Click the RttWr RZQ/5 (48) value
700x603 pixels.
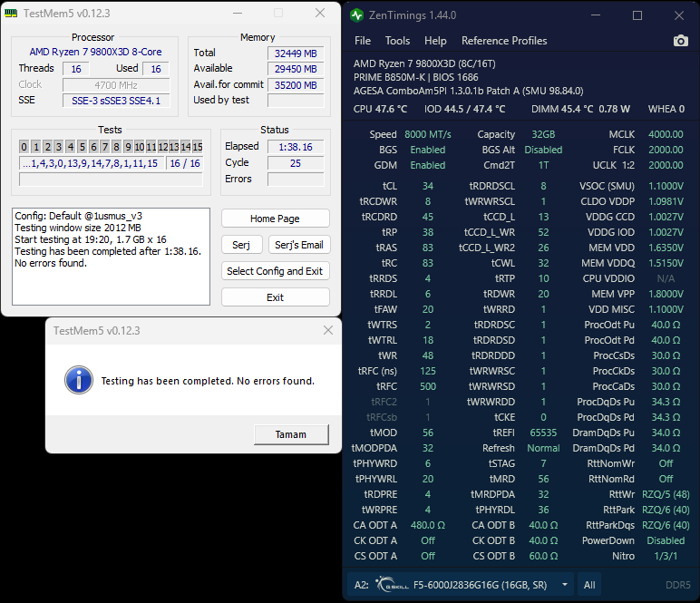coord(666,494)
